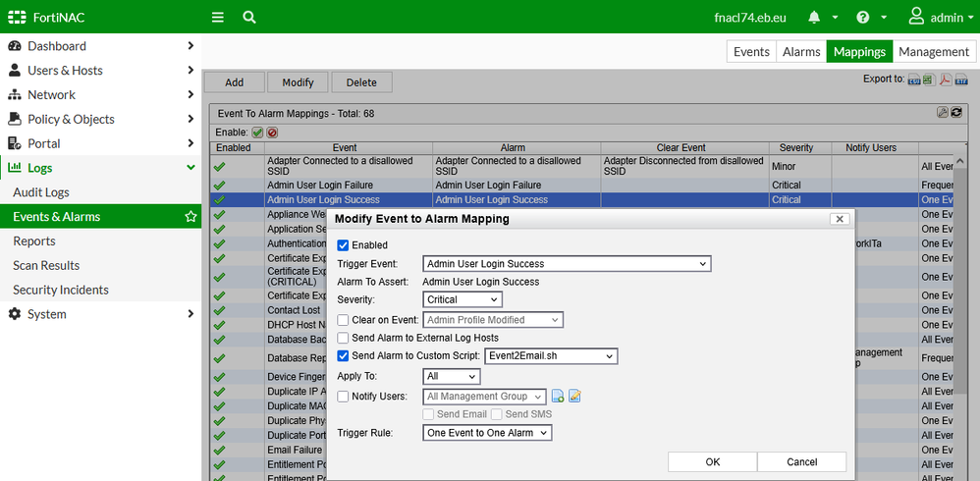Open Audit Logs in the sidebar
980x481 pixels.
click(x=41, y=192)
